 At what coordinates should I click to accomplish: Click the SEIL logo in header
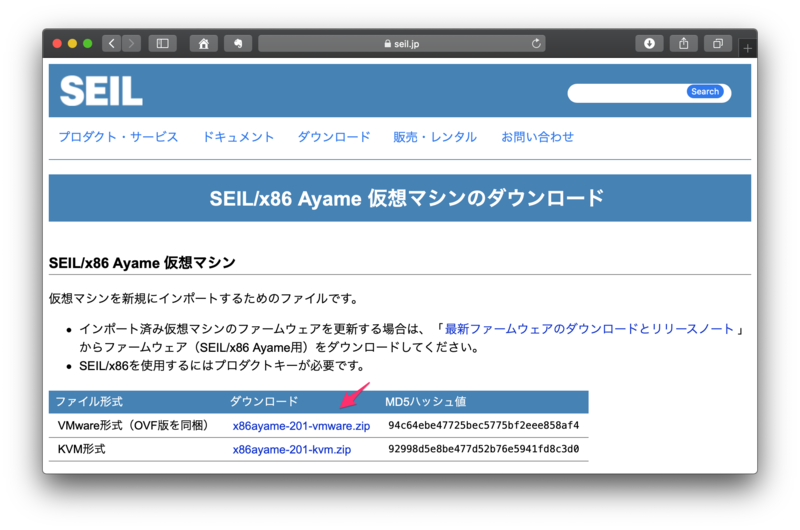pyautogui.click(x=101, y=91)
